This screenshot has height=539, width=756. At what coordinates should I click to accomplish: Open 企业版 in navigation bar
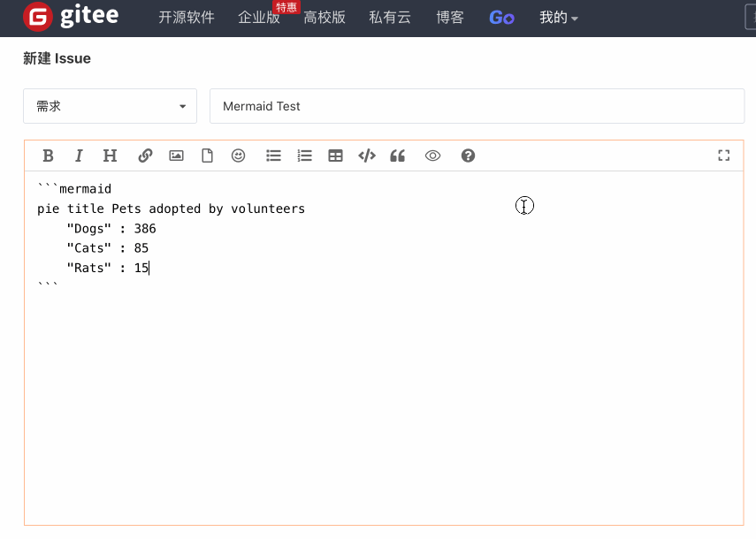tap(259, 18)
